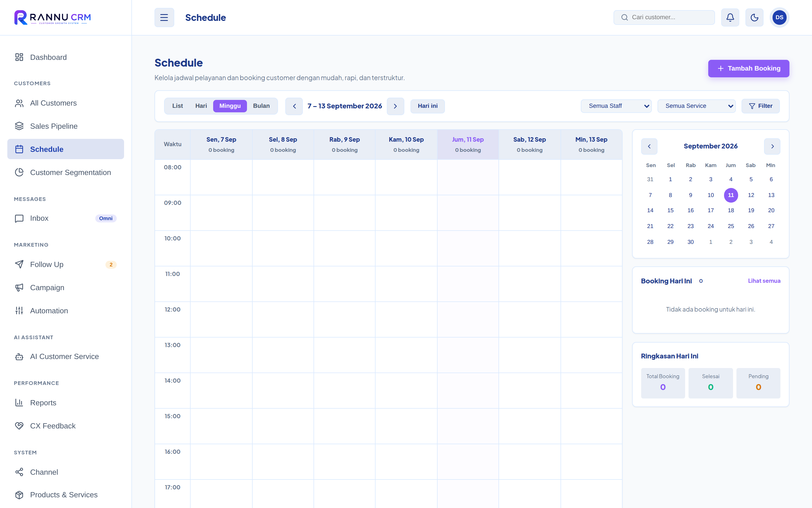This screenshot has height=508, width=812.
Task: Switch to List view
Action: coord(178,106)
